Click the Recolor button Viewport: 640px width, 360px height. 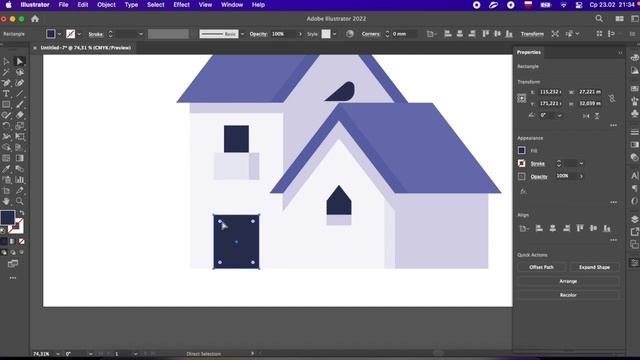[568, 295]
